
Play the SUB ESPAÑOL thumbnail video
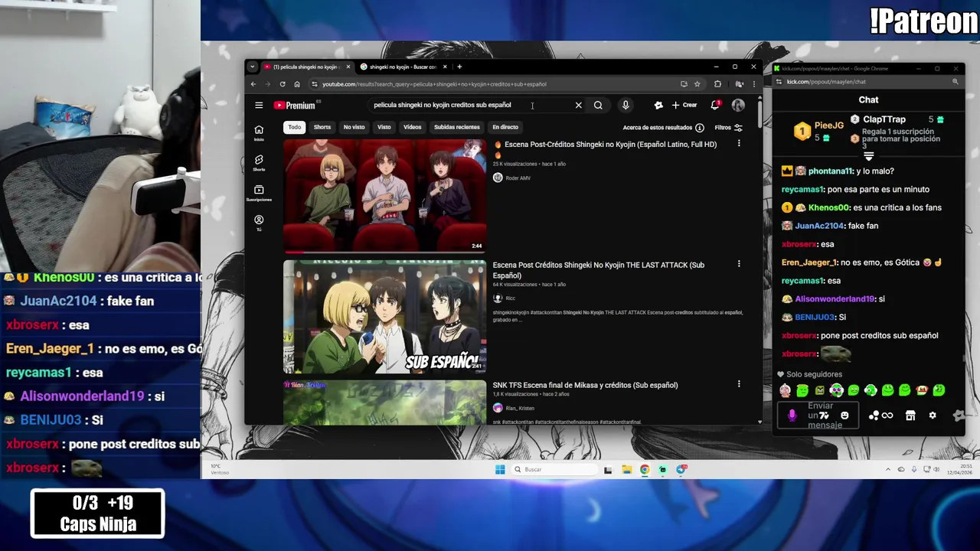(384, 317)
